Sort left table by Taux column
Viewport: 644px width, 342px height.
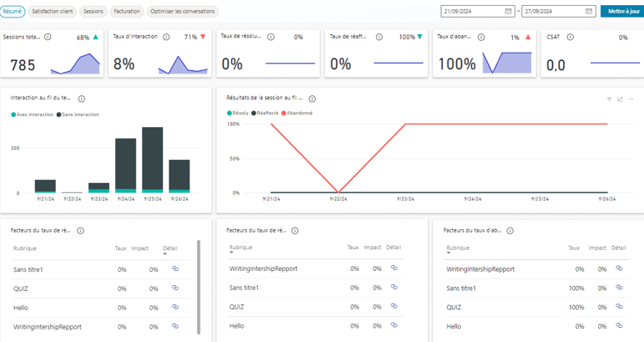coord(120,248)
